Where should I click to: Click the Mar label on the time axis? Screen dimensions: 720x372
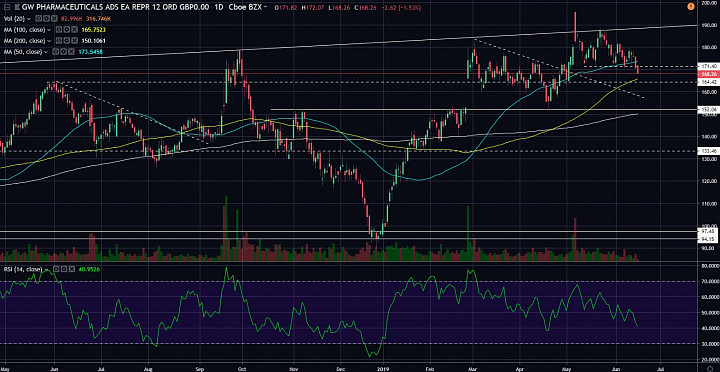pos(472,368)
